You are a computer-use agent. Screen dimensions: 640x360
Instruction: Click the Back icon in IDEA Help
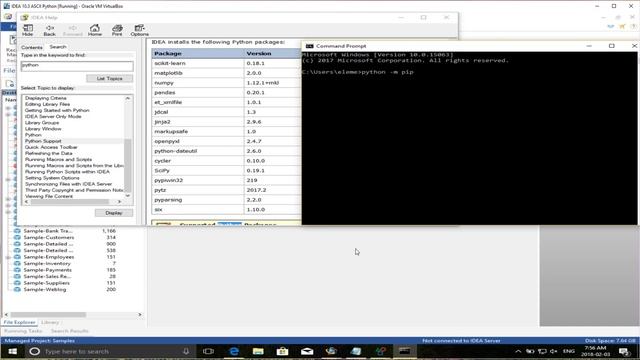pos(49,30)
